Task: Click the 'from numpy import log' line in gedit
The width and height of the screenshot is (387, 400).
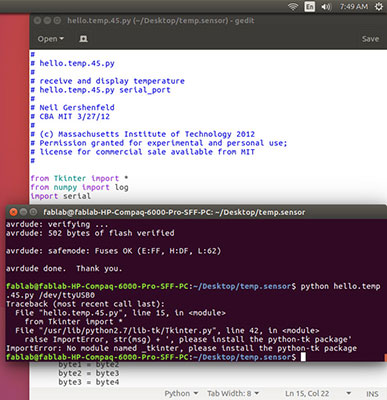Action: tap(79, 187)
